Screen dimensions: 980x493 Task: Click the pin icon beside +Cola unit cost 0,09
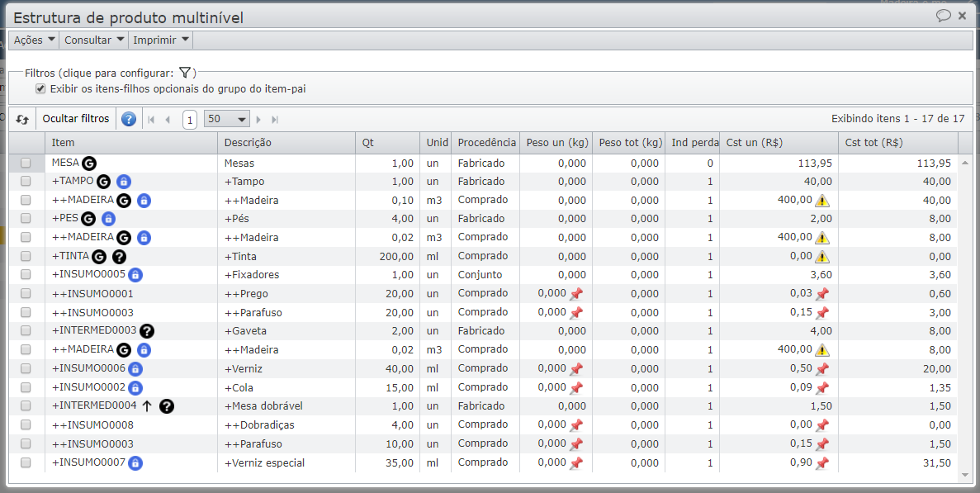point(822,387)
